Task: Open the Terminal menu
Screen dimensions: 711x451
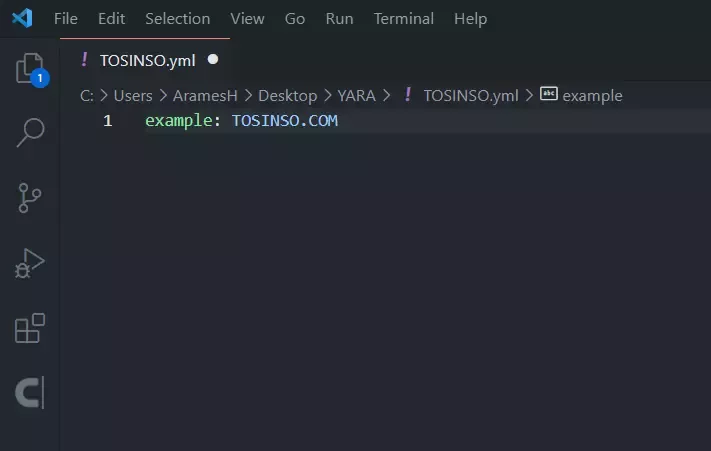Action: (x=404, y=19)
